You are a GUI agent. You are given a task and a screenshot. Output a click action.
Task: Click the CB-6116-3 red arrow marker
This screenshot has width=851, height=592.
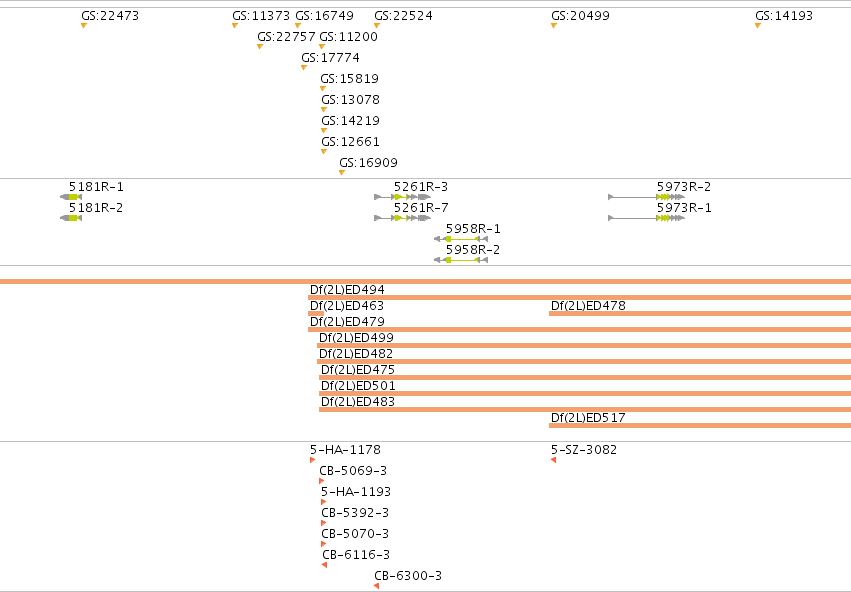click(x=325, y=565)
